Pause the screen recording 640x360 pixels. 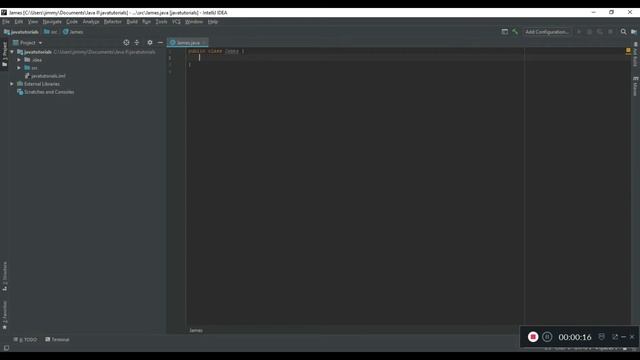(547, 337)
